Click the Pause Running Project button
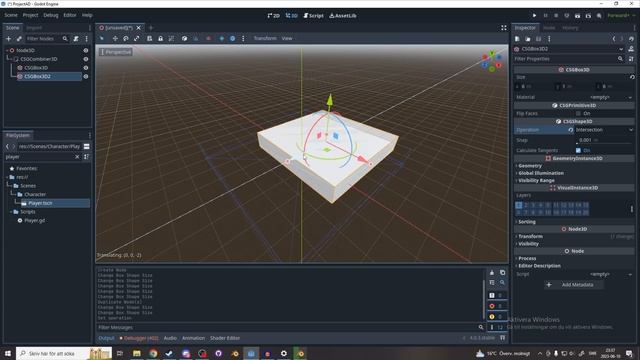The image size is (640, 360). (545, 16)
